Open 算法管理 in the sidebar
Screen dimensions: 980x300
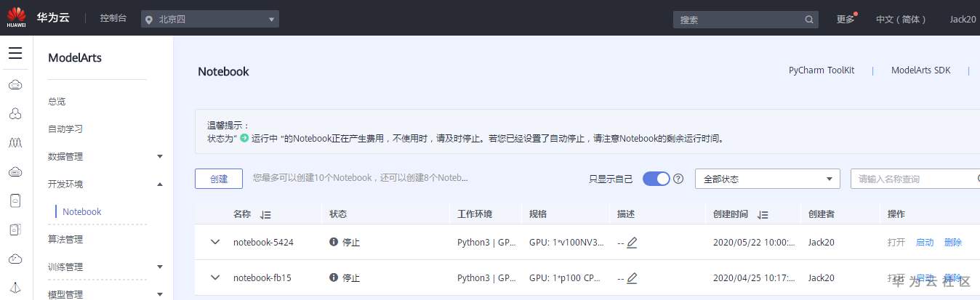pos(65,239)
